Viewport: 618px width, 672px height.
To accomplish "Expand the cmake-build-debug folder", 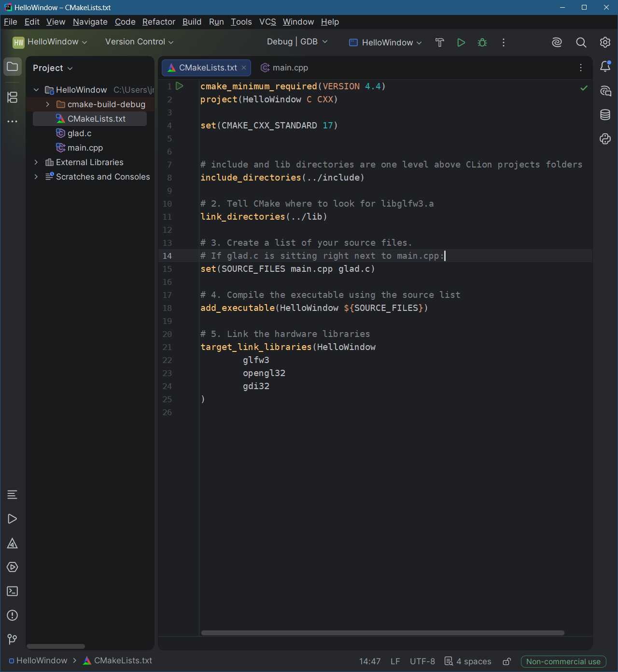I will pos(48,104).
